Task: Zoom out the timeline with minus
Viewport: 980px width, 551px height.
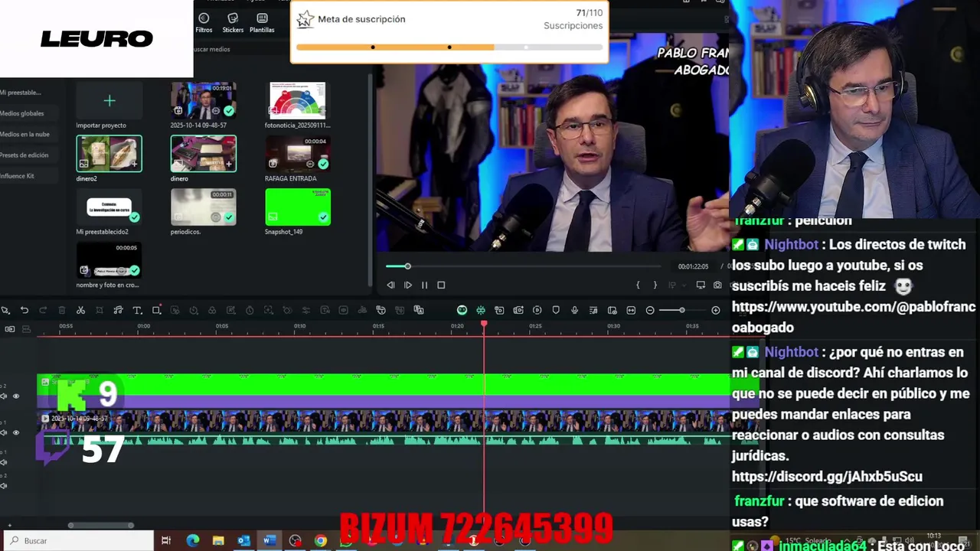Action: click(650, 310)
